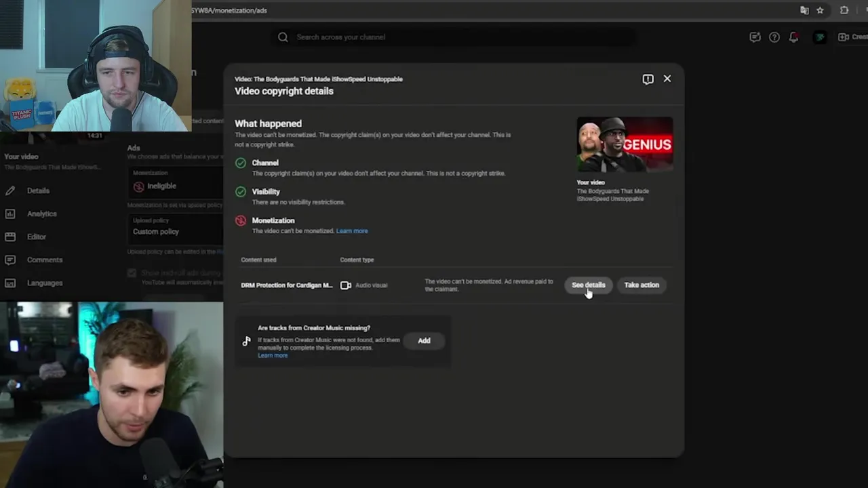This screenshot has height=488, width=868.
Task: Click the red Monetization disabled icon
Action: click(241, 221)
